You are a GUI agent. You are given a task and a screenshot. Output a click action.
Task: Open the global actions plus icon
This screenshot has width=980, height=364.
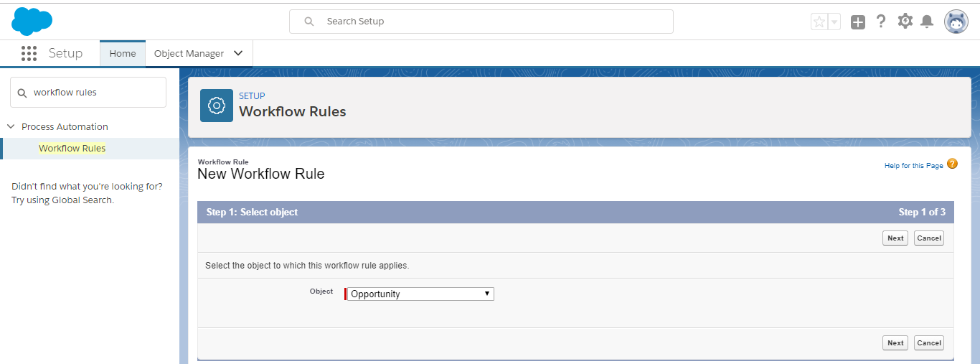tap(858, 22)
